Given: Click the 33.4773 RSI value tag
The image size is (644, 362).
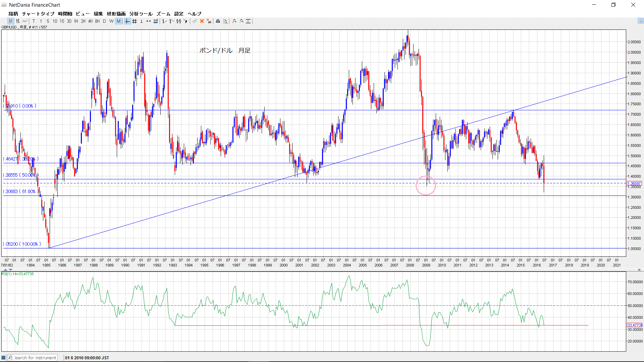Looking at the screenshot, I should click(635, 325).
